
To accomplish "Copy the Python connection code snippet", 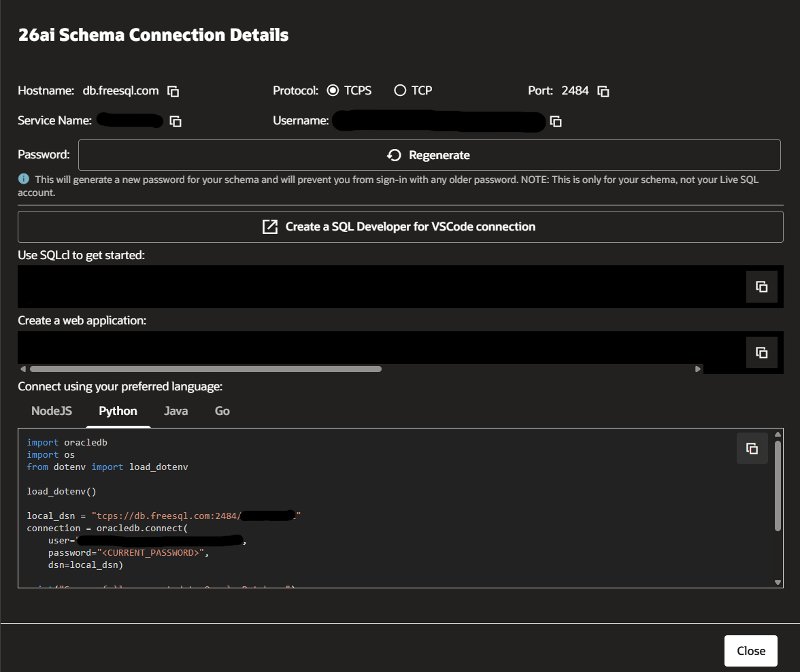I will pyautogui.click(x=752, y=448).
